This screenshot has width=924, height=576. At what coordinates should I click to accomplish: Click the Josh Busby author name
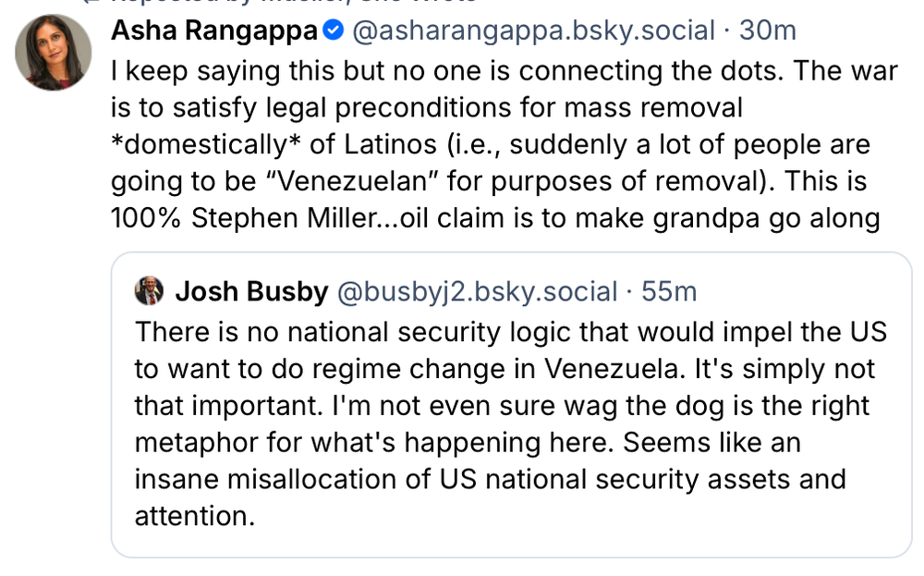[251, 292]
